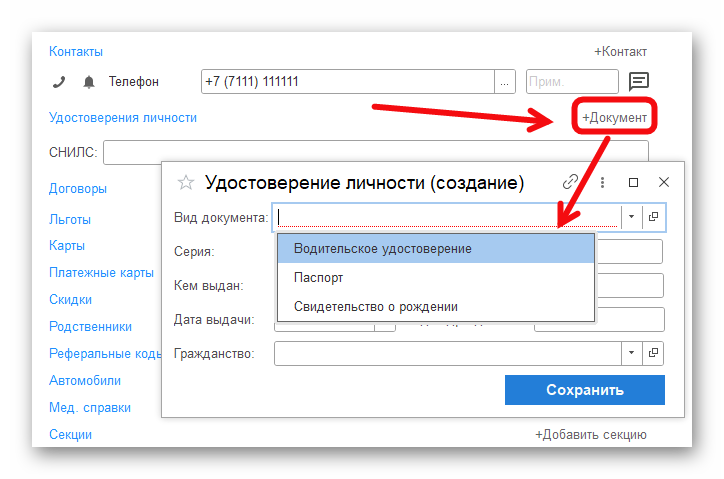Expand the Гражданство dropdown arrow
The height and width of the screenshot is (479, 724).
coord(631,353)
